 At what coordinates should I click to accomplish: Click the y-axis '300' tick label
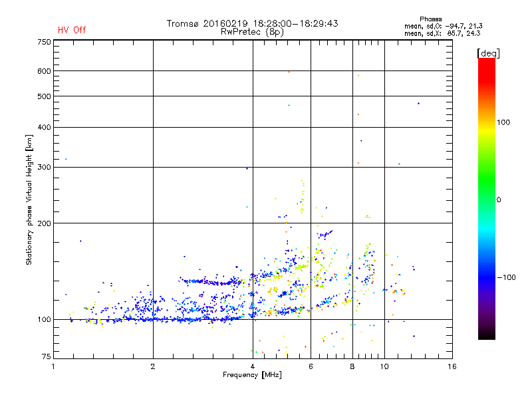pyautogui.click(x=44, y=168)
